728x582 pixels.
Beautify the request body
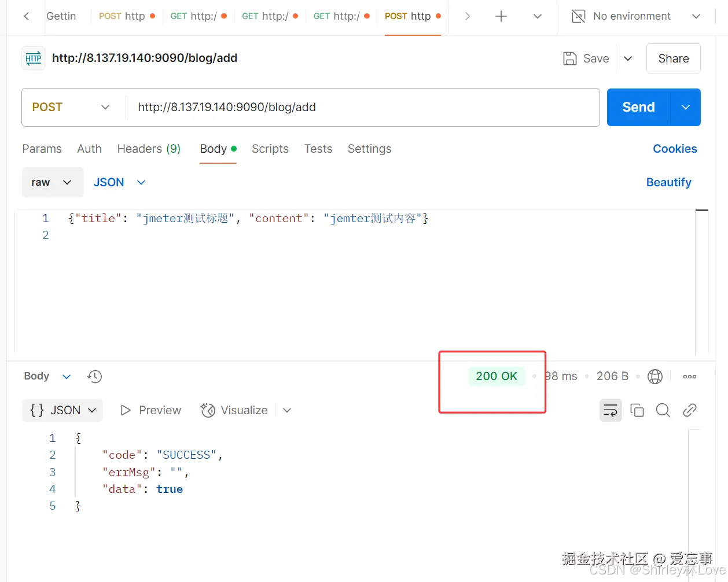pyautogui.click(x=668, y=182)
